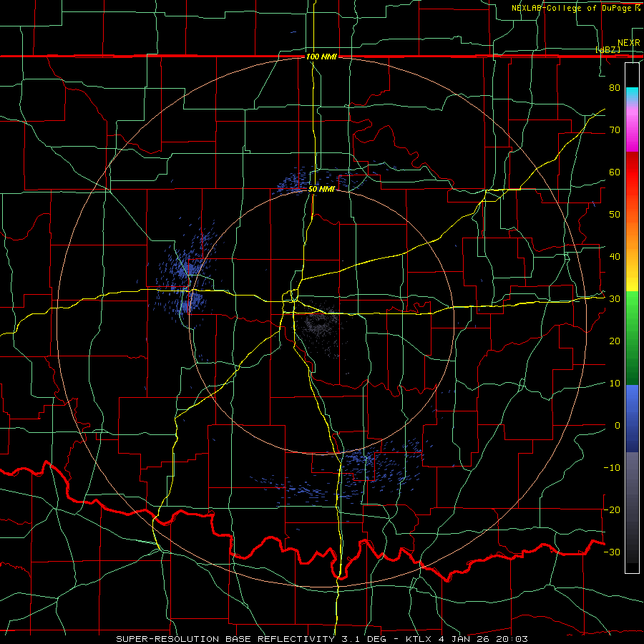Click the 20 value on the color scale
The height and width of the screenshot is (644, 644).
615,341
